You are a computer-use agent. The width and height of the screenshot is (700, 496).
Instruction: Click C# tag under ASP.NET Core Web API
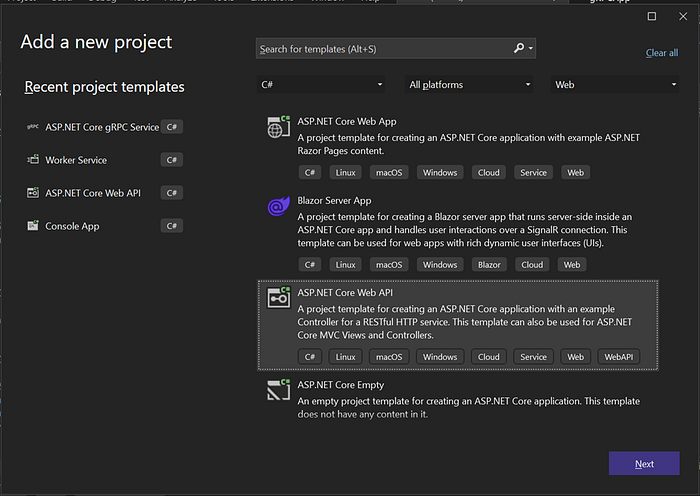point(309,357)
